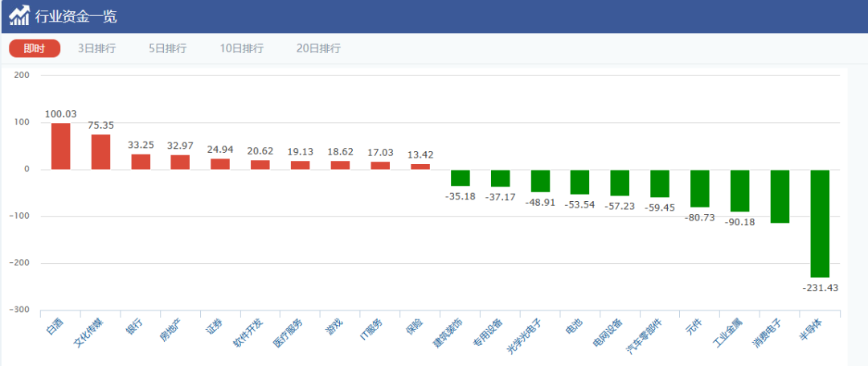
Task: Click the red 银行 bar
Action: click(x=141, y=162)
